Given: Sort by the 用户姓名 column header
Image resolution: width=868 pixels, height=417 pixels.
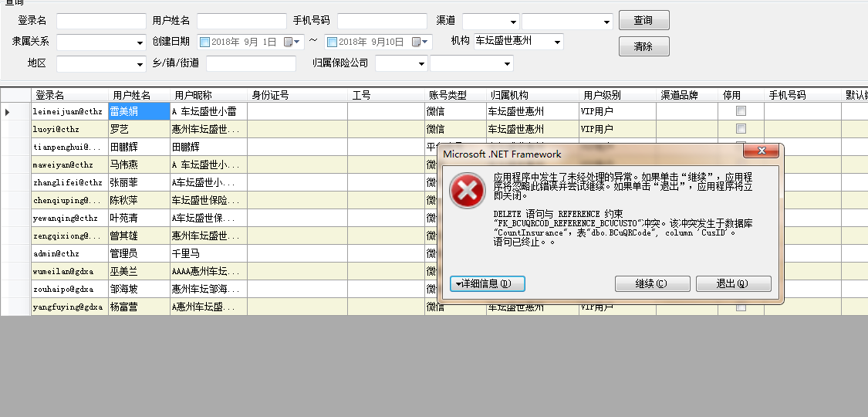Looking at the screenshot, I should click(x=139, y=95).
